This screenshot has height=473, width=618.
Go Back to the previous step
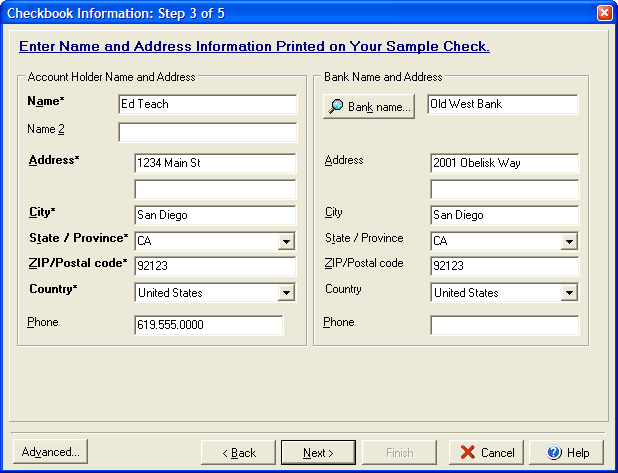click(238, 452)
